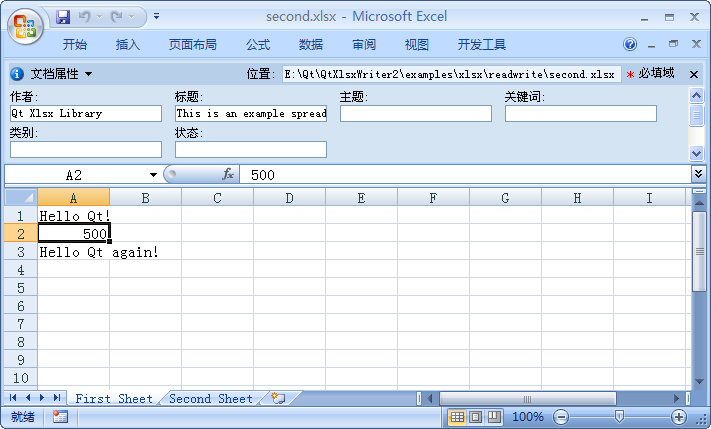Screen dimensions: 711x429
Task: Switch to Page Break Preview view
Action: pos(494,417)
